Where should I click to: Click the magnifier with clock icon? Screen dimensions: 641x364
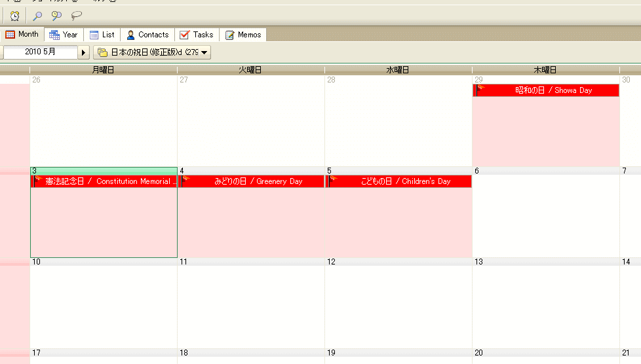tap(57, 16)
